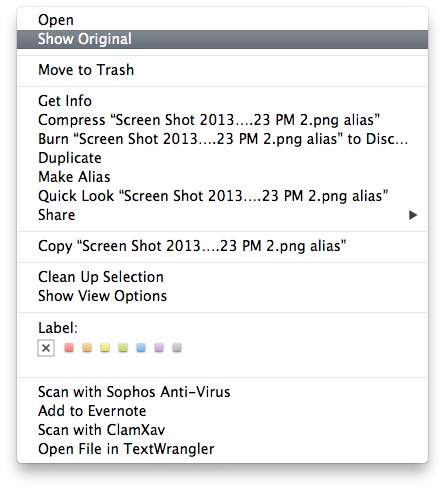Image resolution: width=445 pixels, height=490 pixels.
Task: Select Show Original menu entry
Action: tap(222, 39)
